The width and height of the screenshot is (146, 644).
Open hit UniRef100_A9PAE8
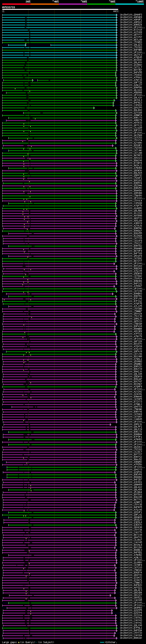(x=131, y=17)
